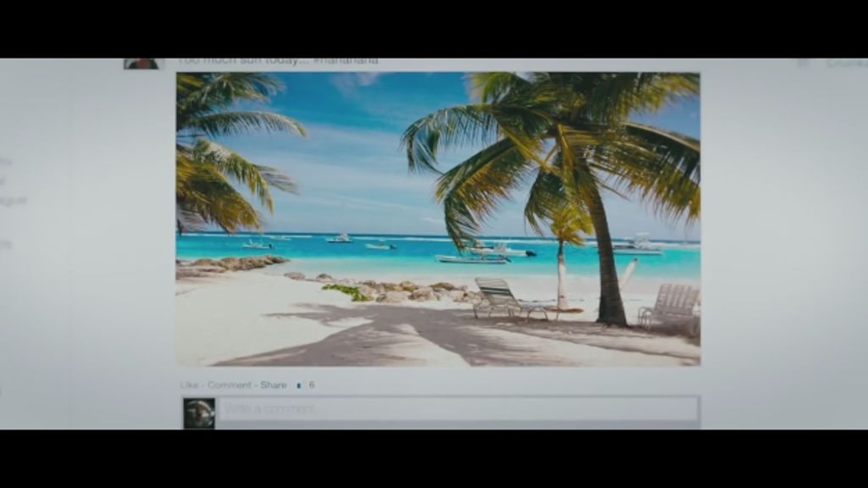Image resolution: width=868 pixels, height=488 pixels.
Task: Click in the Write a comment field
Action: (457, 409)
